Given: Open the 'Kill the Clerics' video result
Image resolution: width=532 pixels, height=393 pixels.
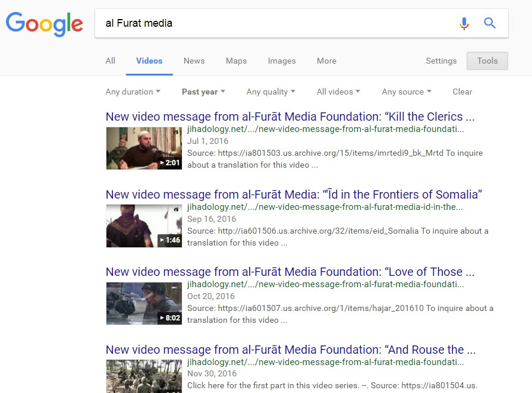Looking at the screenshot, I should tap(290, 117).
